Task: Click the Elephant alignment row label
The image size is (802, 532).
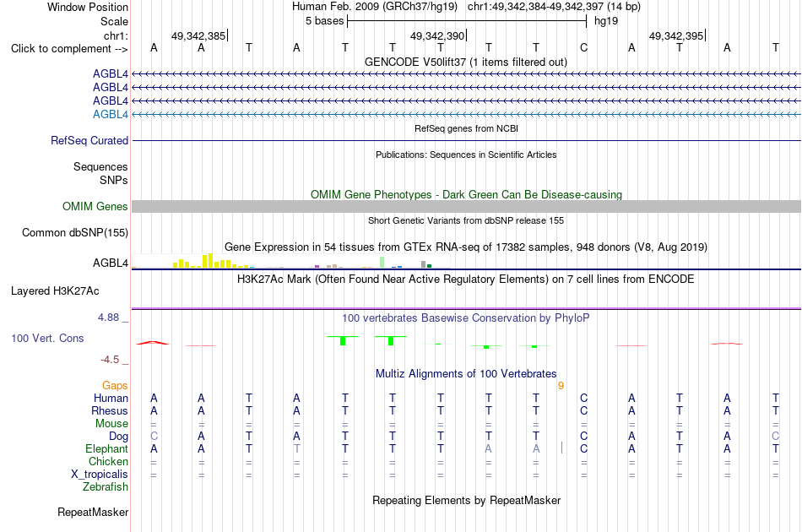Action: [x=107, y=448]
